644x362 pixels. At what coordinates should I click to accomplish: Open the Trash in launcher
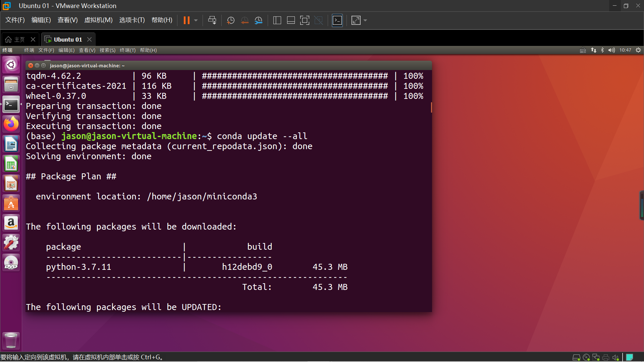(x=11, y=341)
